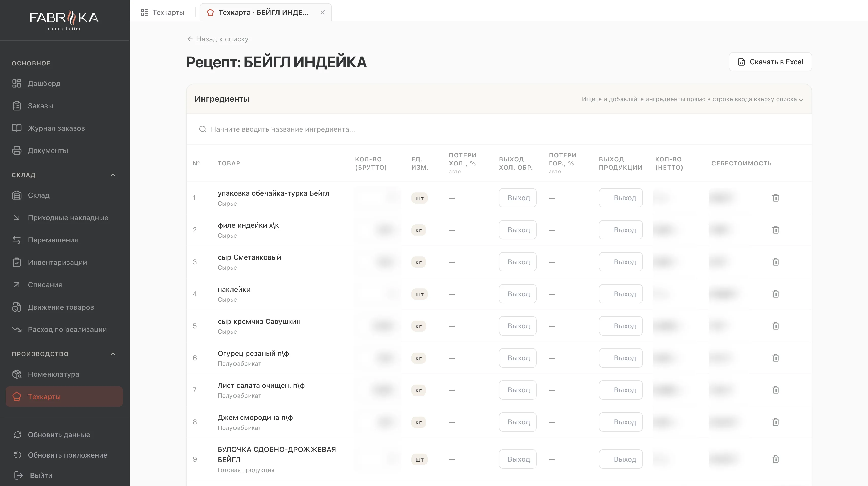Open Приходные накладные page
This screenshot has width=868, height=486.
point(64,218)
